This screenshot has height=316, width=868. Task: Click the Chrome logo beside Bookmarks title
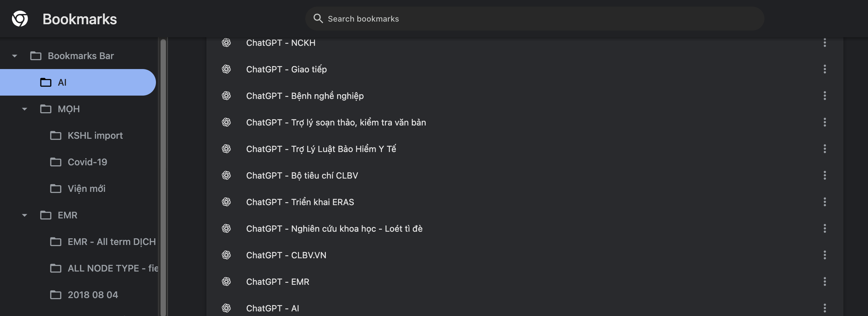[x=20, y=19]
